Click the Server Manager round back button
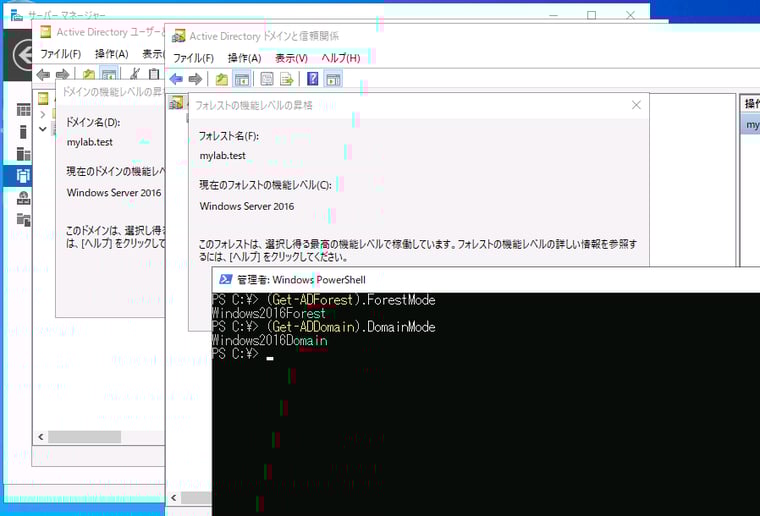This screenshot has height=516, width=760. click(24, 55)
